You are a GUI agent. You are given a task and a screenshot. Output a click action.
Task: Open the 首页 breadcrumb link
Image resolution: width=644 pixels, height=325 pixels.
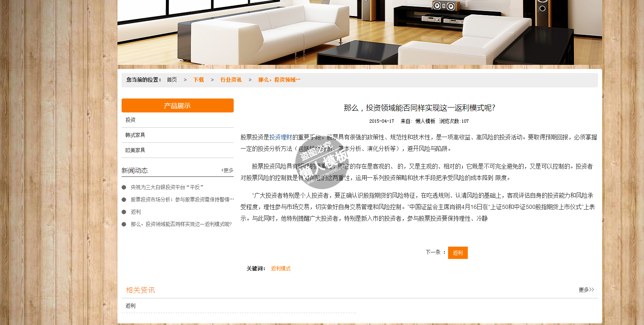(172, 80)
